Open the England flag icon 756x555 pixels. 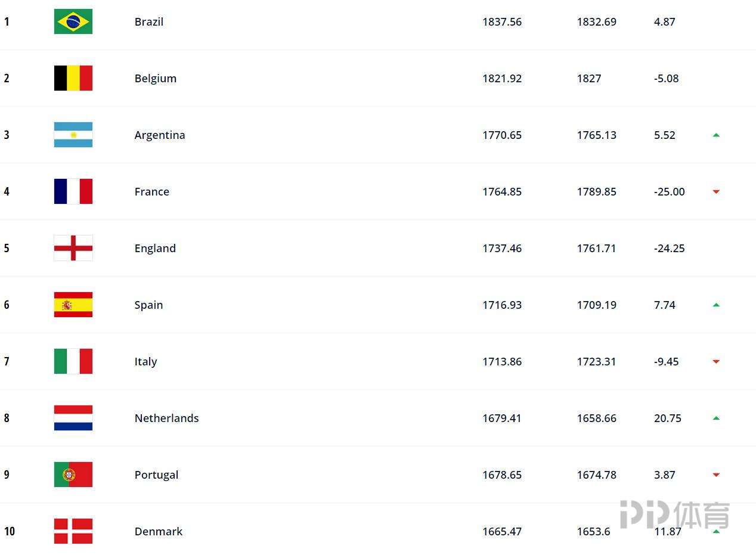pos(73,248)
